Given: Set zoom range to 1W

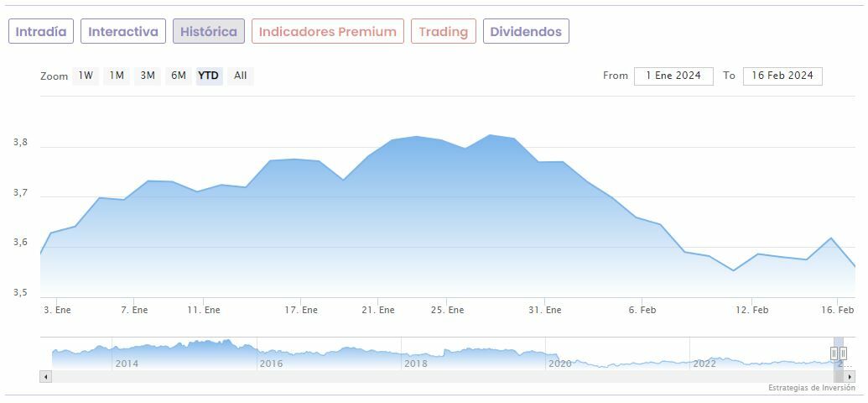Looking at the screenshot, I should point(86,76).
